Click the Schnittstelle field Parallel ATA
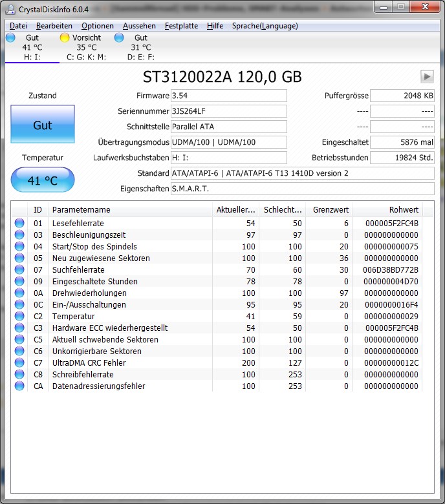Image resolution: width=445 pixels, height=504 pixels. point(229,127)
